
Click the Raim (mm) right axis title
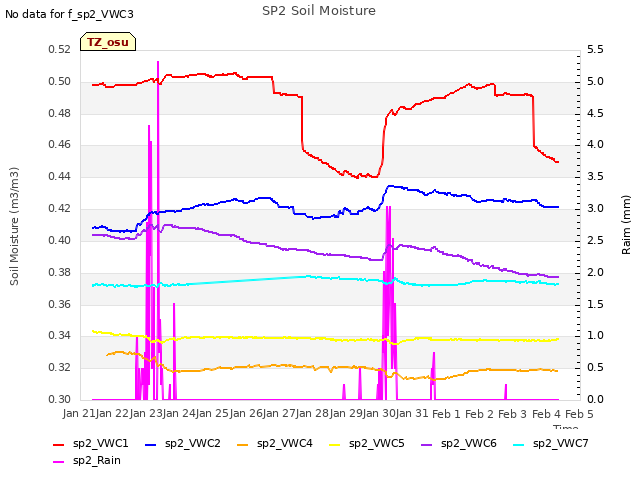[x=626, y=225]
